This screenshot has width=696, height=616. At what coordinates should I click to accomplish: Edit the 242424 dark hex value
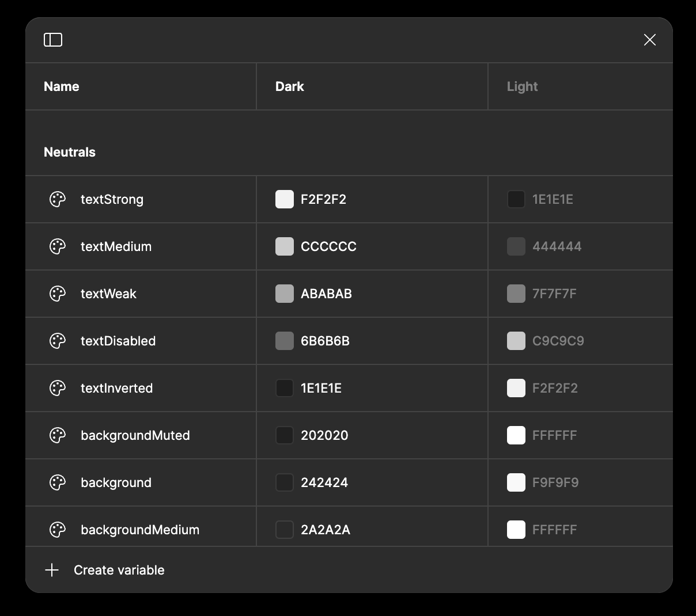point(324,482)
